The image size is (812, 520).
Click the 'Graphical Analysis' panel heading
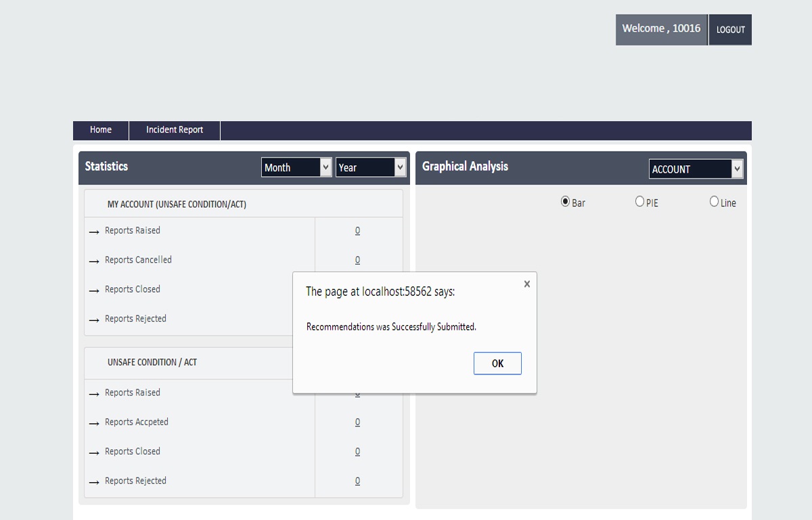click(465, 167)
